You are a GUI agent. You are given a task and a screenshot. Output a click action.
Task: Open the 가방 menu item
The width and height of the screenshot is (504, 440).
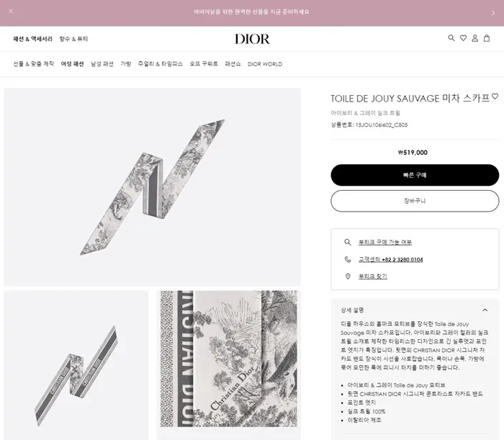(x=126, y=64)
